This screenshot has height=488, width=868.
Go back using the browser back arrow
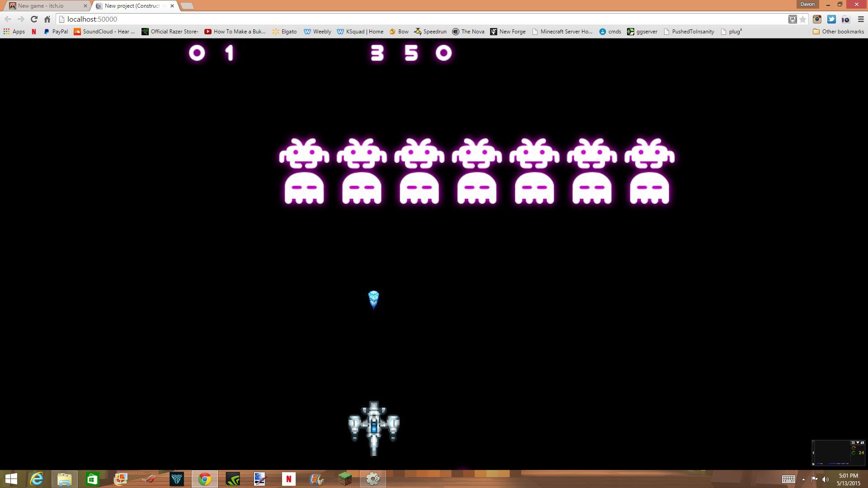[8, 19]
